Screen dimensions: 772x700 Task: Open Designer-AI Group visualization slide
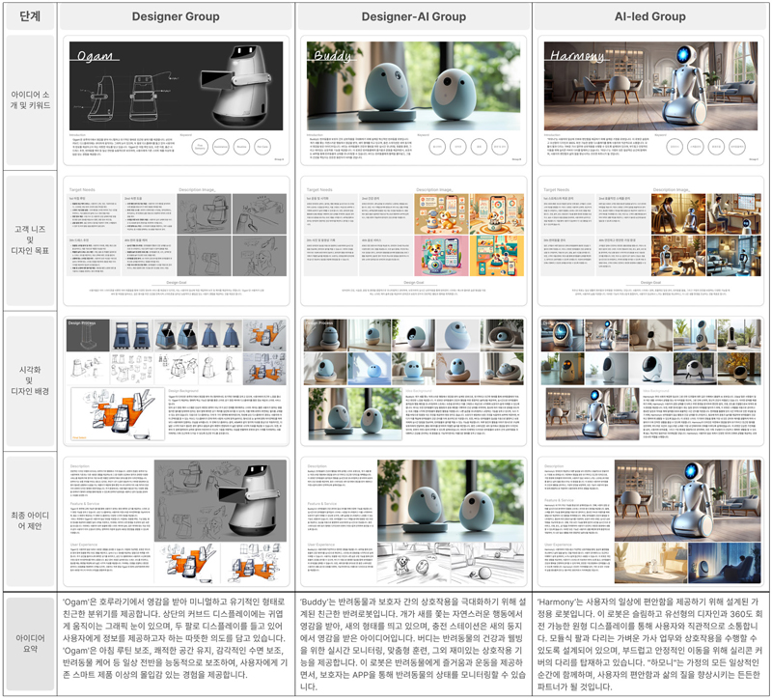pyautogui.click(x=414, y=379)
